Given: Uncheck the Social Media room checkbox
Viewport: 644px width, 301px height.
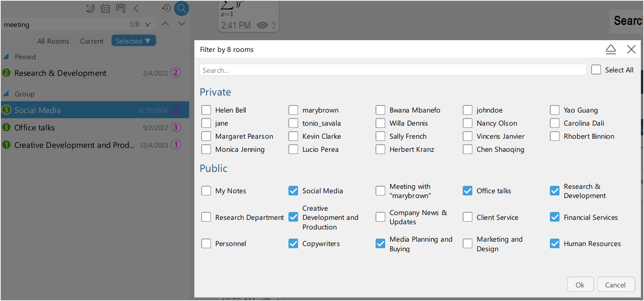Looking at the screenshot, I should (x=293, y=191).
